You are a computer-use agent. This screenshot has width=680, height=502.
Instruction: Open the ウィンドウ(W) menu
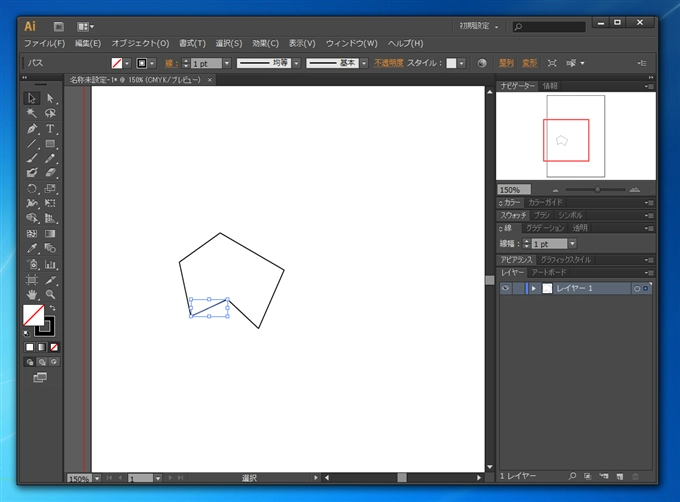[352, 43]
